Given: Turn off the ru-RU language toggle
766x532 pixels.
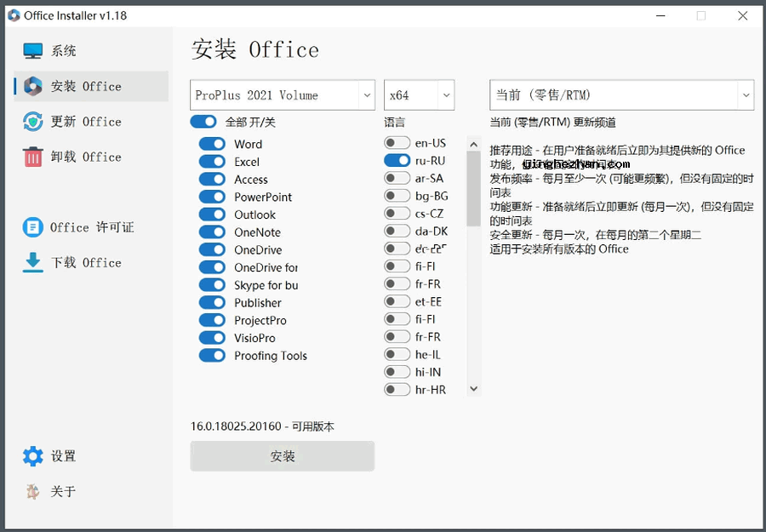Looking at the screenshot, I should (397, 160).
